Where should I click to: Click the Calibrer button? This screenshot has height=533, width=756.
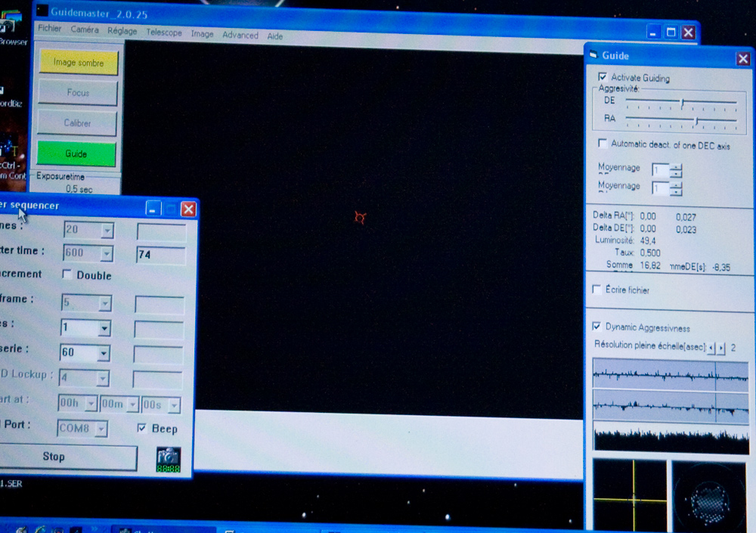point(77,123)
